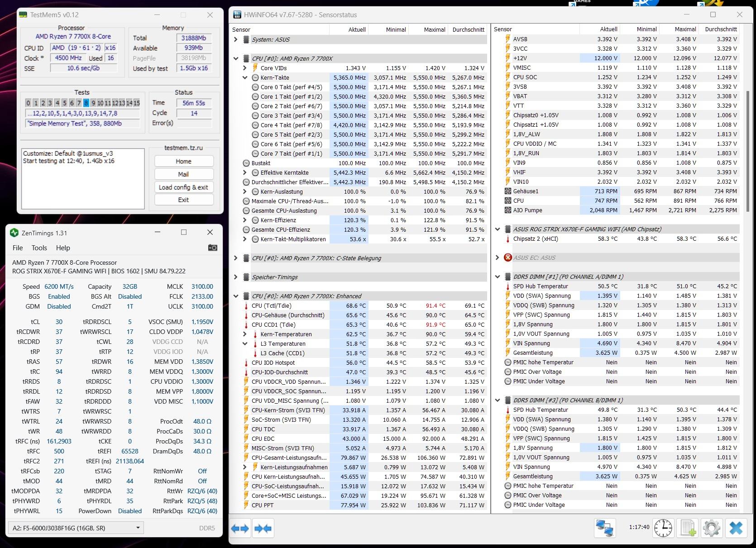Click chip icon beside System: ASUS

pos(246,39)
